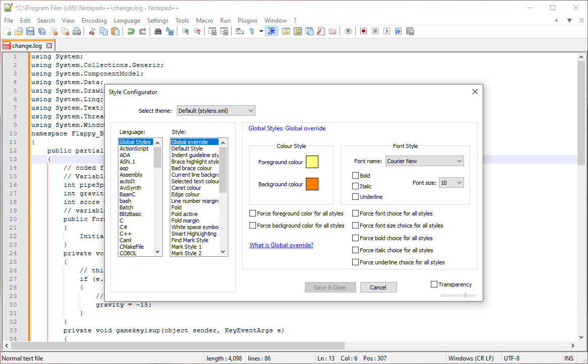Image resolution: width=588 pixels, height=364 pixels.
Task: Check Force font choice for all styles
Action: (355, 213)
